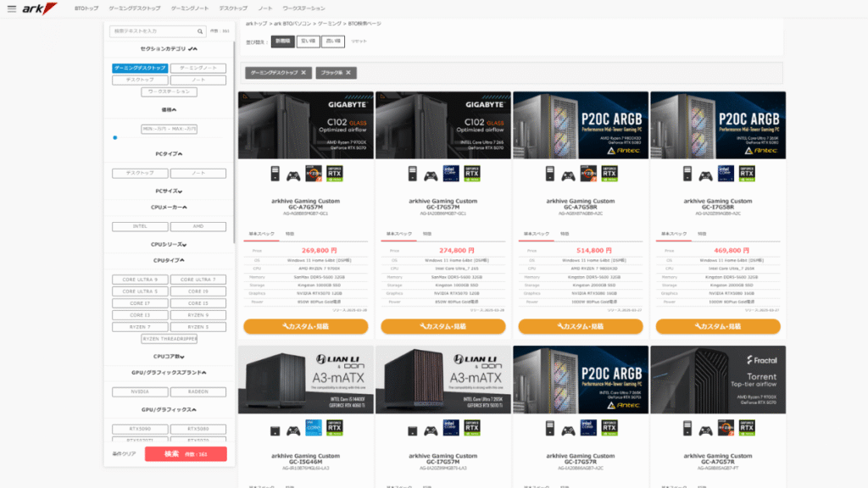Click Intel Core badge on GC-I5G46M card
Viewport: 868px width, 488px height.
tap(314, 428)
